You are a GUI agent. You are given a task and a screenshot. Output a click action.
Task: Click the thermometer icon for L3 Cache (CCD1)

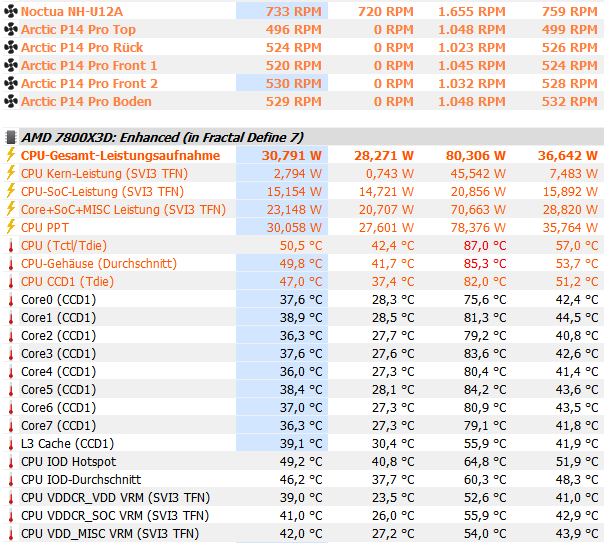[x=11, y=444]
